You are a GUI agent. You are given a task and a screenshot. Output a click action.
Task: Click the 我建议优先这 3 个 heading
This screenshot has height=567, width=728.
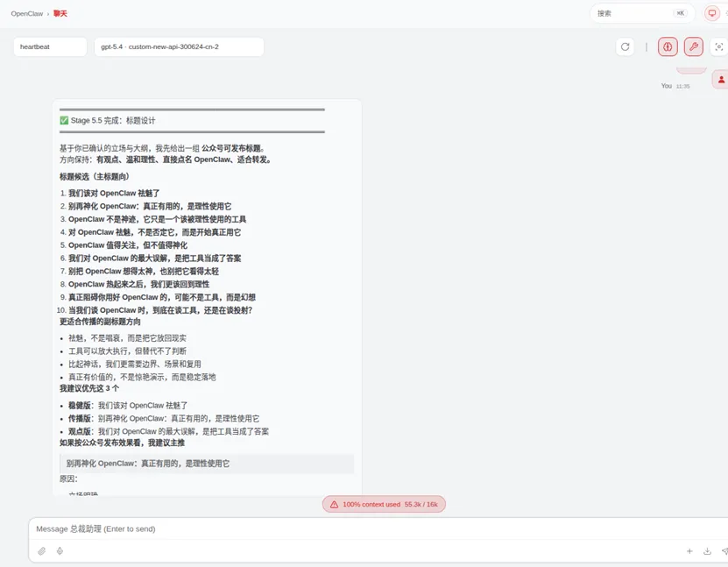tap(89, 388)
